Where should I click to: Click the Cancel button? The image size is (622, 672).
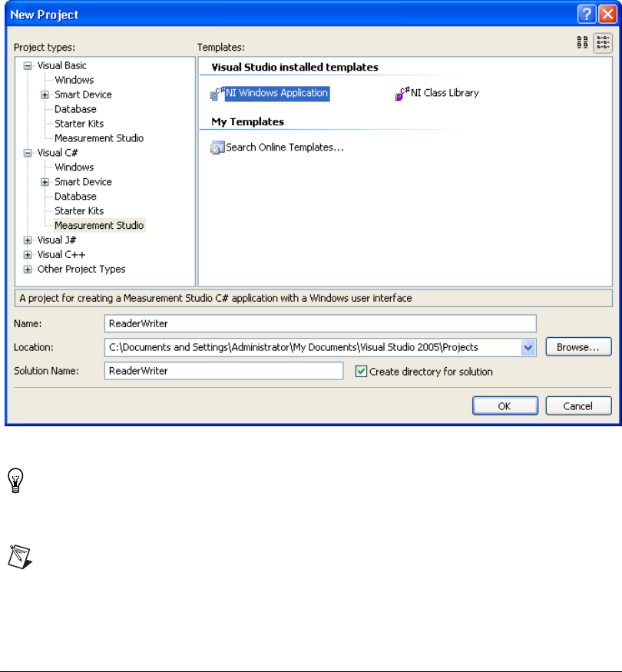[578, 406]
